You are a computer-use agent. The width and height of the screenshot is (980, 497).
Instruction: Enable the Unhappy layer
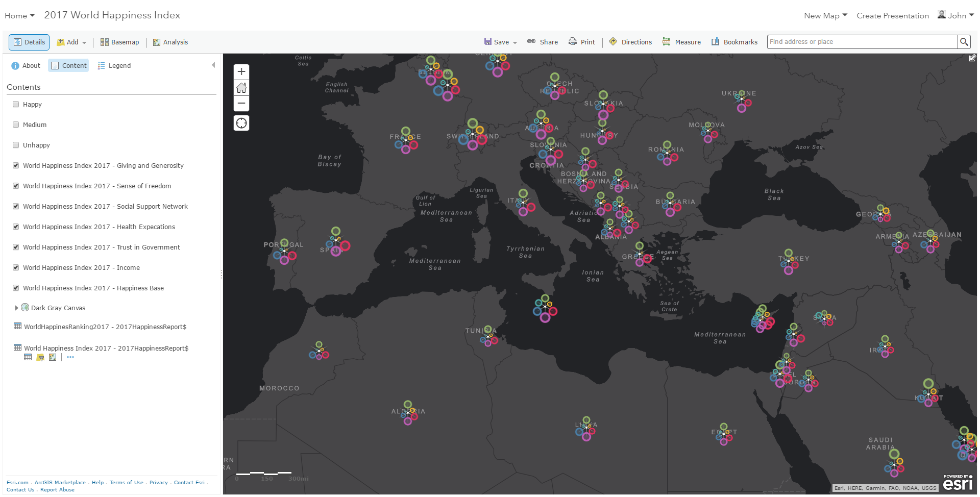[16, 145]
